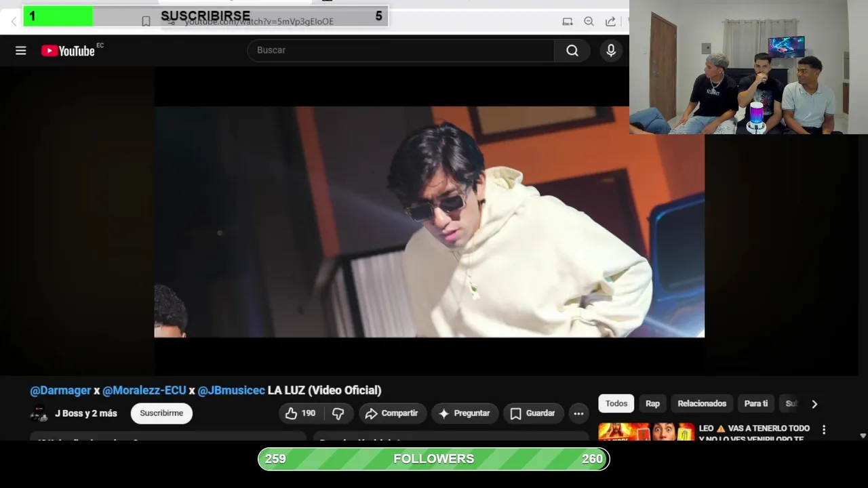This screenshot has width=868, height=488.
Task: Show more chips with the right chevron
Action: (x=814, y=404)
